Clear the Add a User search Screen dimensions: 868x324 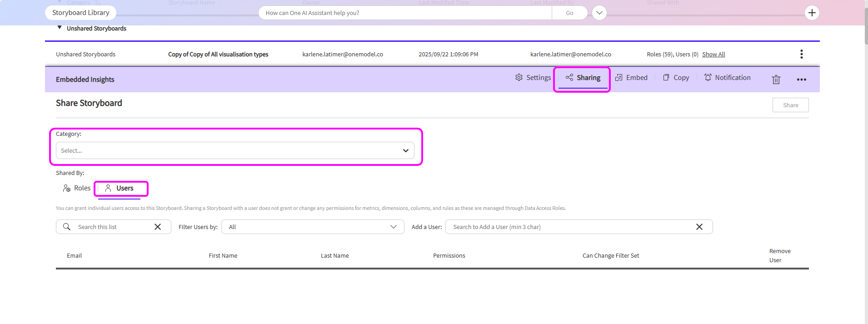[699, 227]
